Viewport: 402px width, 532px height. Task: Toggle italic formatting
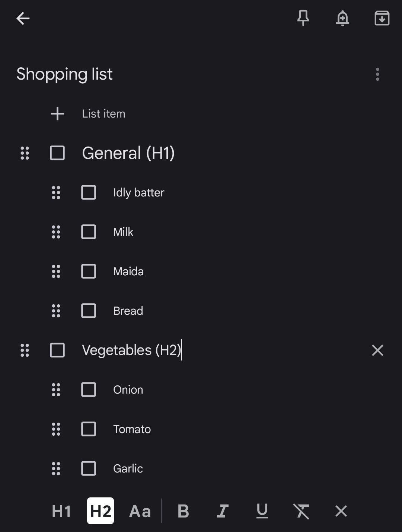pos(223,511)
